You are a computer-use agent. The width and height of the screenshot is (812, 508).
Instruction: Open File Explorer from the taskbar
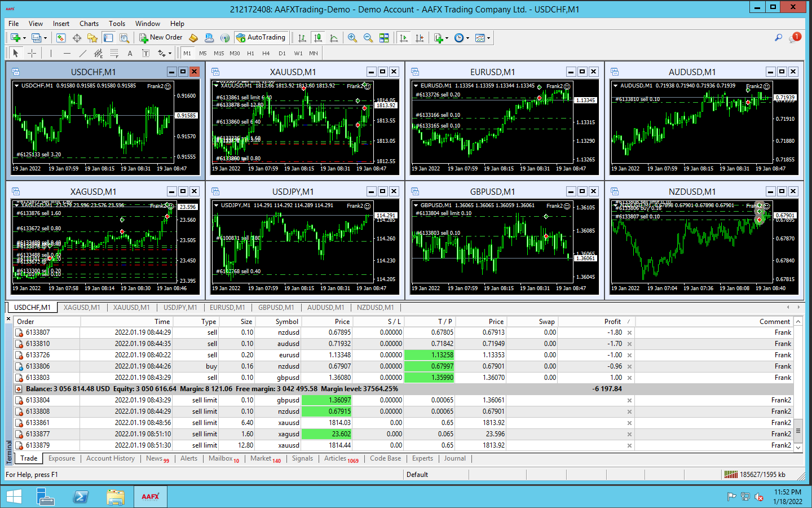point(116,497)
